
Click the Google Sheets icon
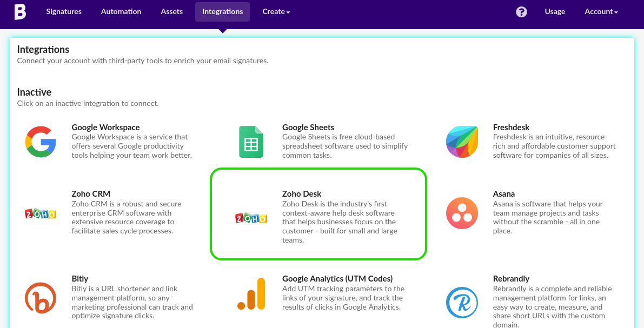pos(251,142)
